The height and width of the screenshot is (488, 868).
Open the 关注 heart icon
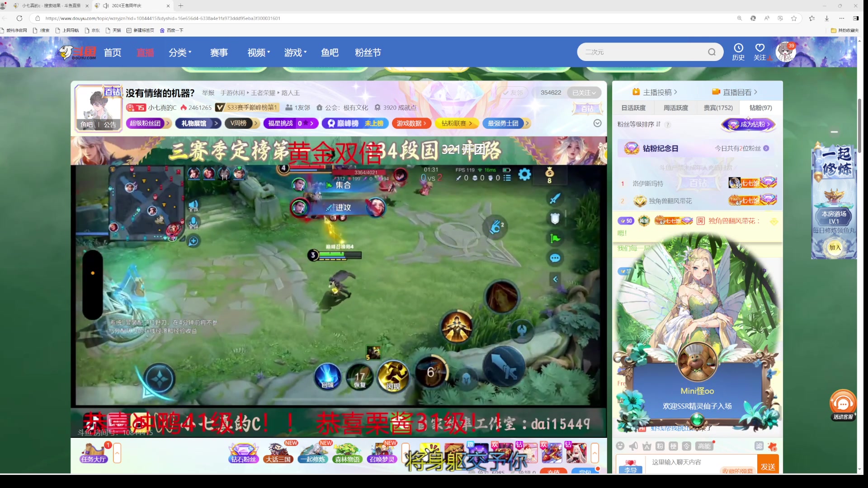(x=760, y=52)
